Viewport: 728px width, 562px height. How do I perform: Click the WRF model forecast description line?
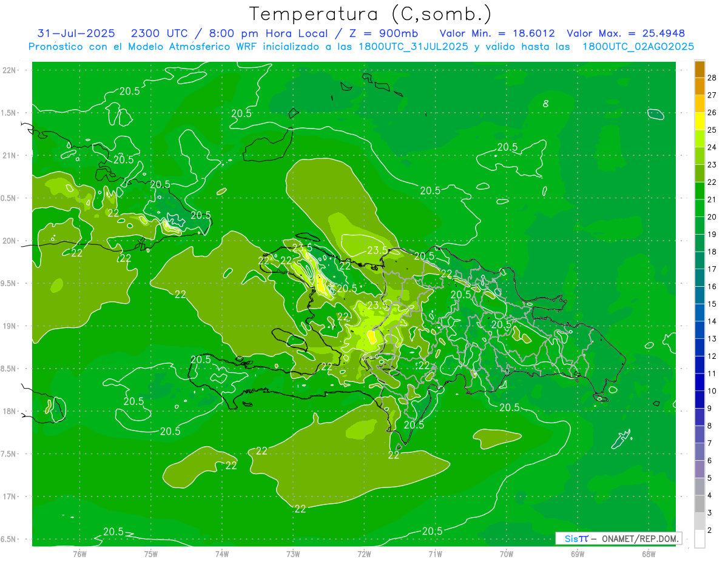361,47
